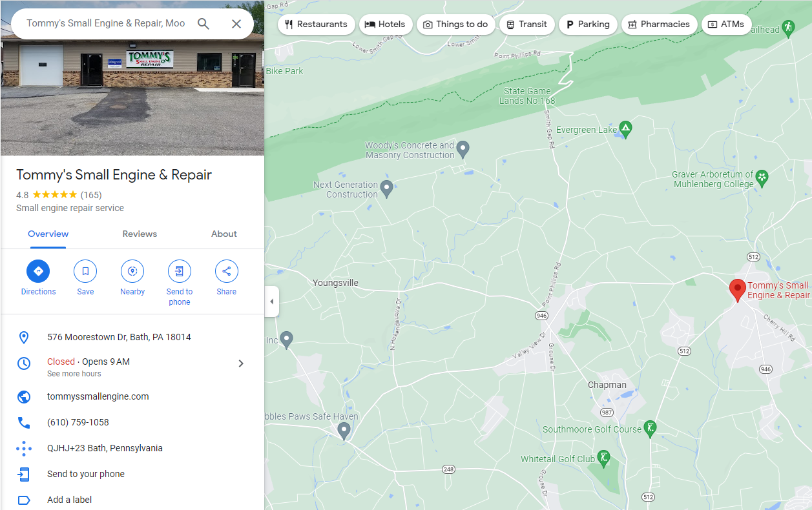Viewport: 812px width, 510px height.
Task: Save this place with the bookmark icon
Action: click(x=85, y=271)
